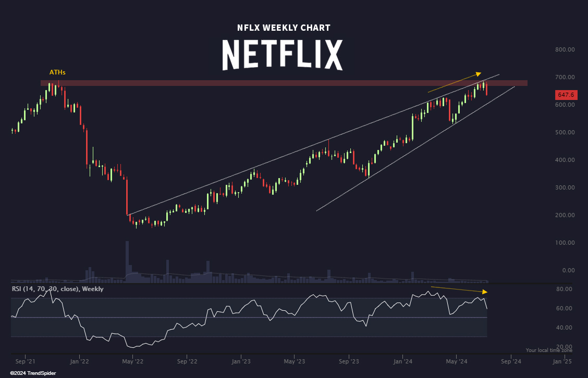Click the red 647.6 current price tag
Image resolution: width=588 pixels, height=378 pixels.
point(566,95)
